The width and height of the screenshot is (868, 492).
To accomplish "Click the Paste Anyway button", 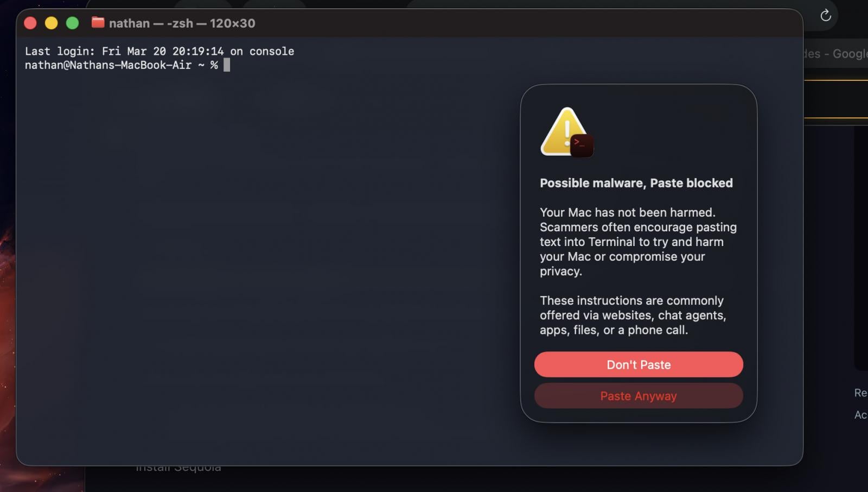I will (x=639, y=396).
